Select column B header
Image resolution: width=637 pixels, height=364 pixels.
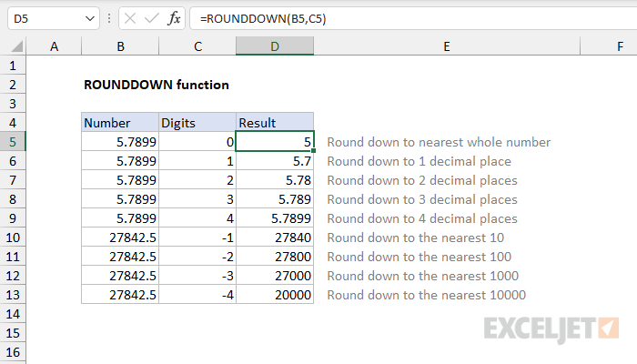click(120, 46)
